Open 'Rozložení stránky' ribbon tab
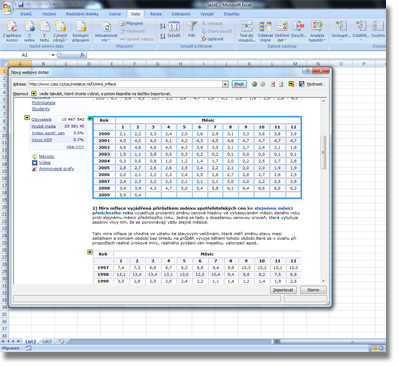The width and height of the screenshot is (398, 366). click(x=82, y=14)
